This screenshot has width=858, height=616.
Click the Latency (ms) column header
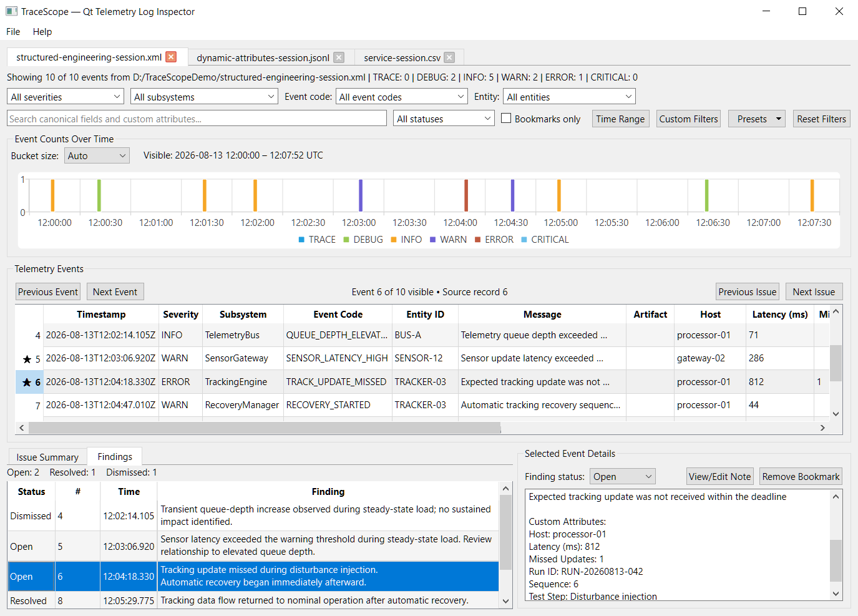[780, 315]
